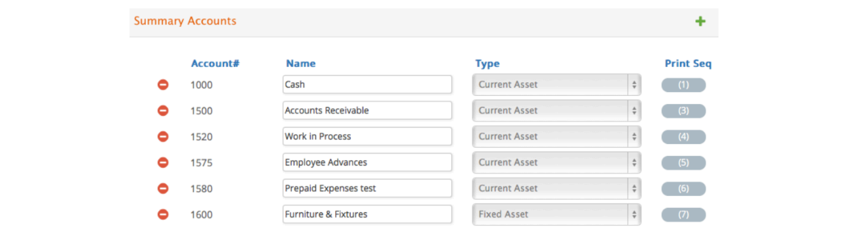Remove the Cash account row
The height and width of the screenshot is (238, 868).
click(163, 85)
